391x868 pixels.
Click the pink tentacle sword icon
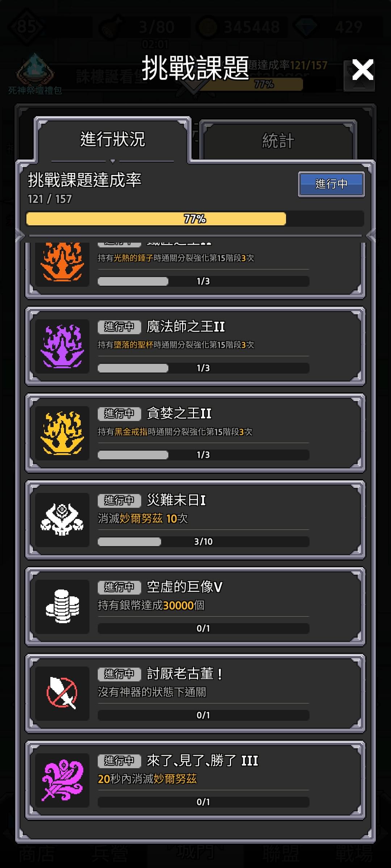(62, 780)
